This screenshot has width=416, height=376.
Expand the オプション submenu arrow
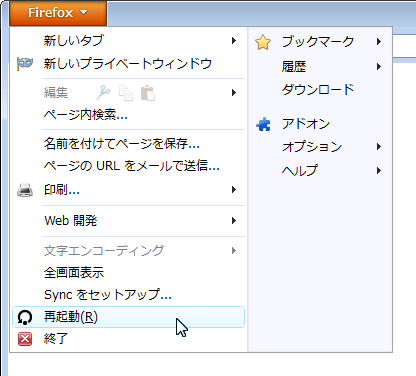point(379,147)
